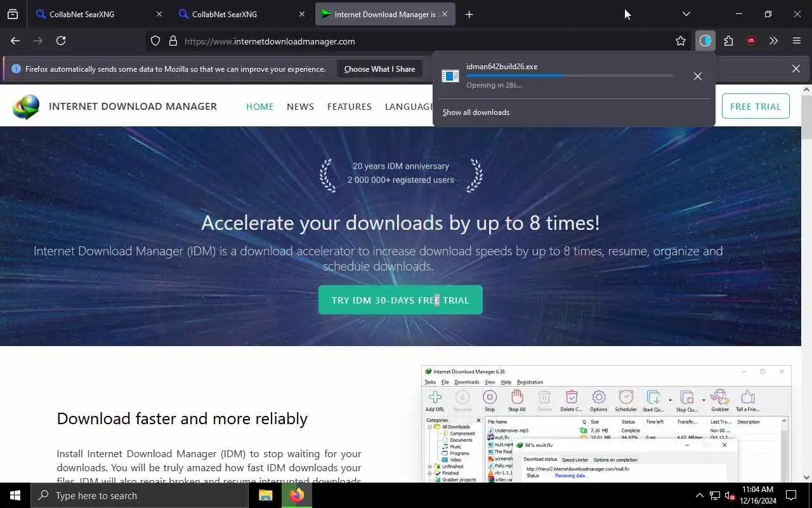Click the IDM globe logo
This screenshot has width=812, height=508.
26,107
